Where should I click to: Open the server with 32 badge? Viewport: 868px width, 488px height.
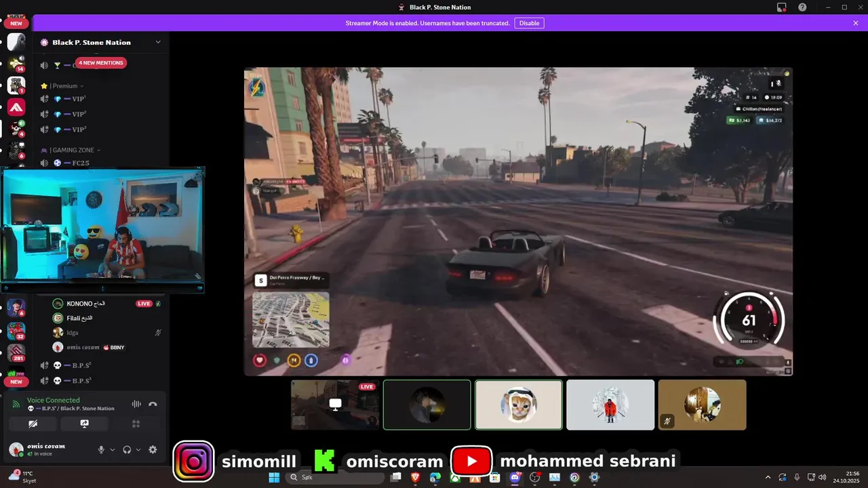[x=16, y=331]
